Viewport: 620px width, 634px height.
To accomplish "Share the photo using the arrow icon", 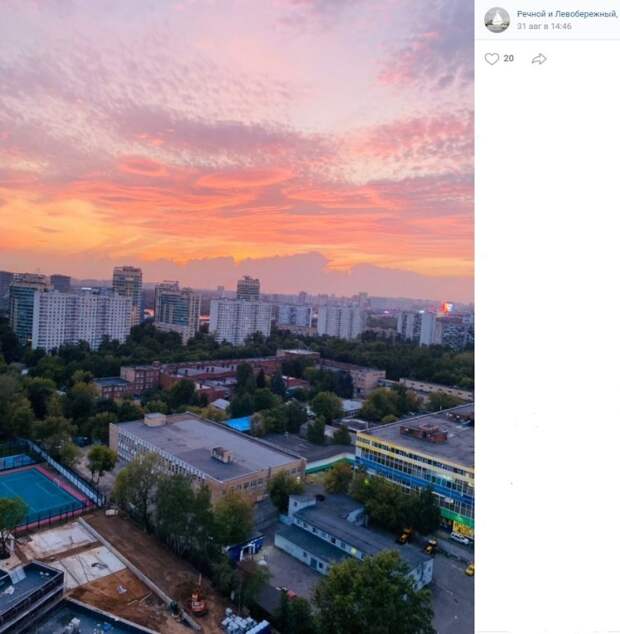I will coord(539,59).
